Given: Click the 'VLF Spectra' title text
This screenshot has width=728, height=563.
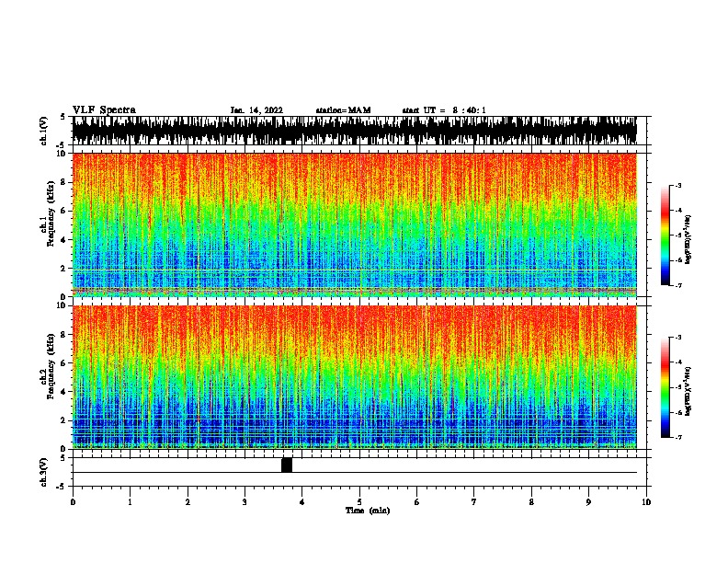Looking at the screenshot, I should [x=104, y=110].
